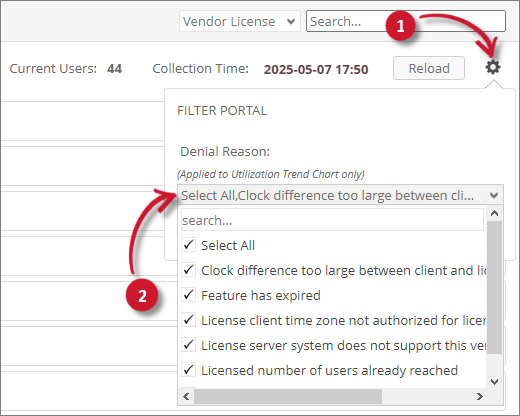Screen dimensions: 520x416
Task: Click the current users count 44
Action: point(114,69)
